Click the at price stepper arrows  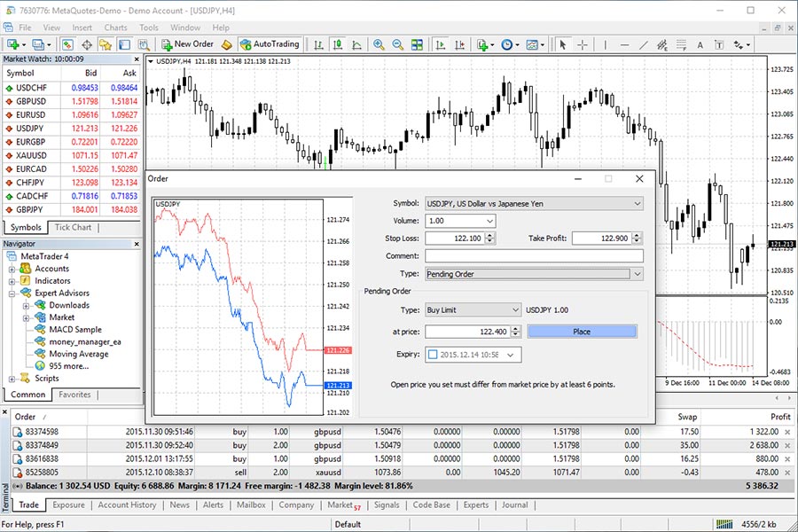515,332
